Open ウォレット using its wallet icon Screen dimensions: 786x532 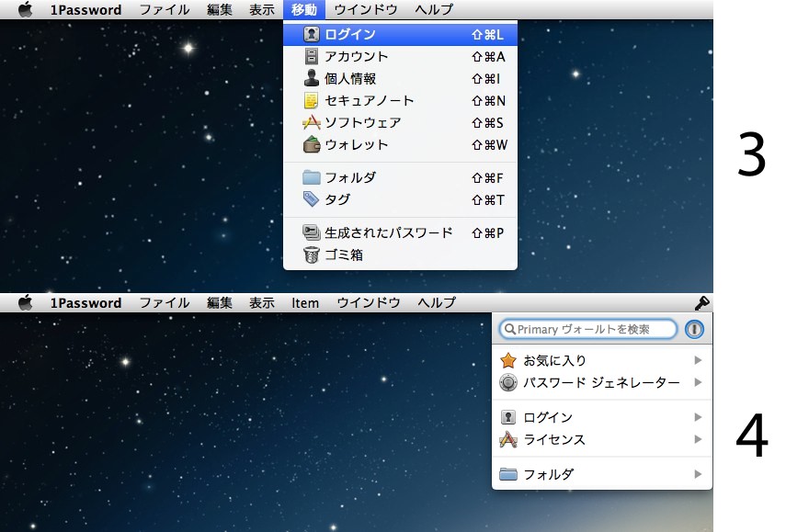pos(312,144)
